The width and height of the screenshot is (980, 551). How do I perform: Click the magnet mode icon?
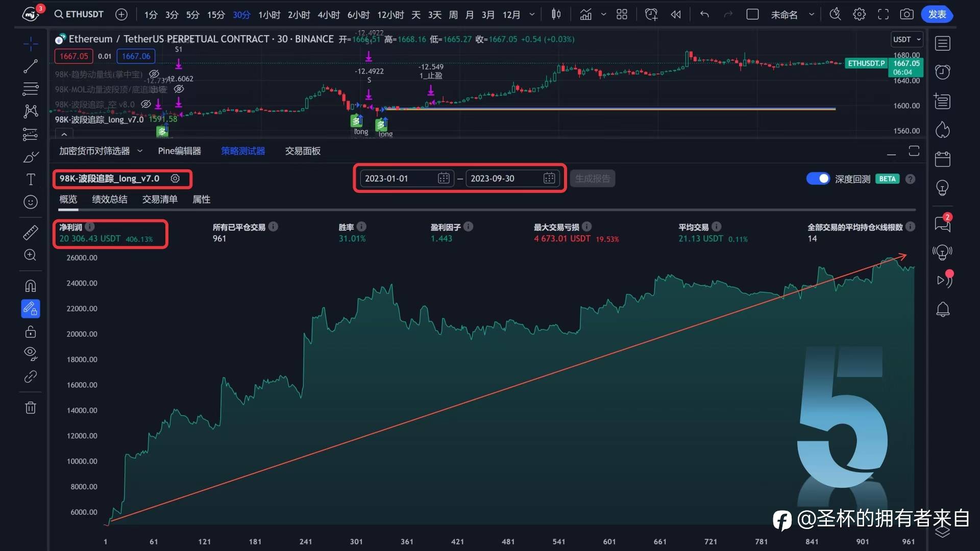click(x=30, y=286)
